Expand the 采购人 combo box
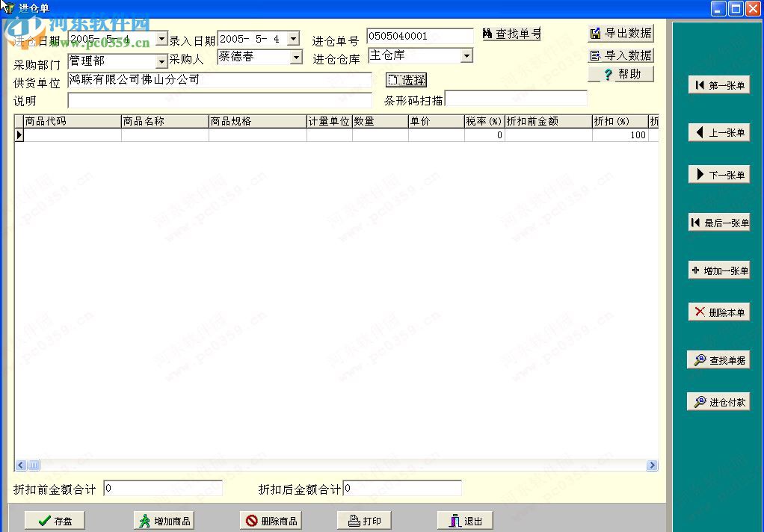 pos(296,58)
